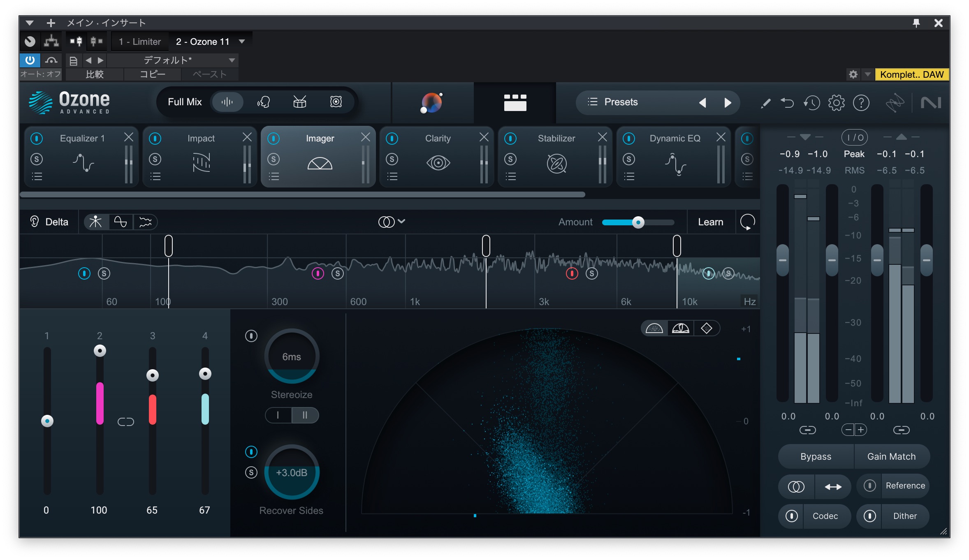Click the undo arrow icon

(x=787, y=103)
